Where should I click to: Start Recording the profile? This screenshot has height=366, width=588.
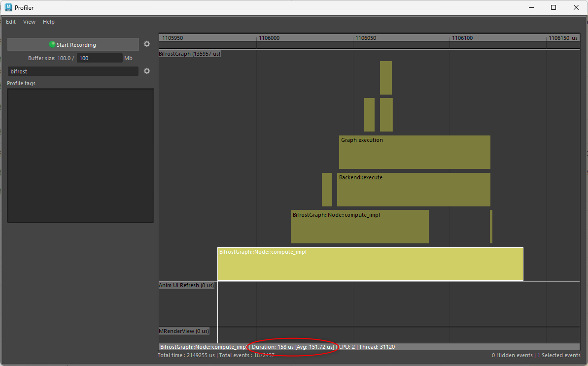point(73,44)
